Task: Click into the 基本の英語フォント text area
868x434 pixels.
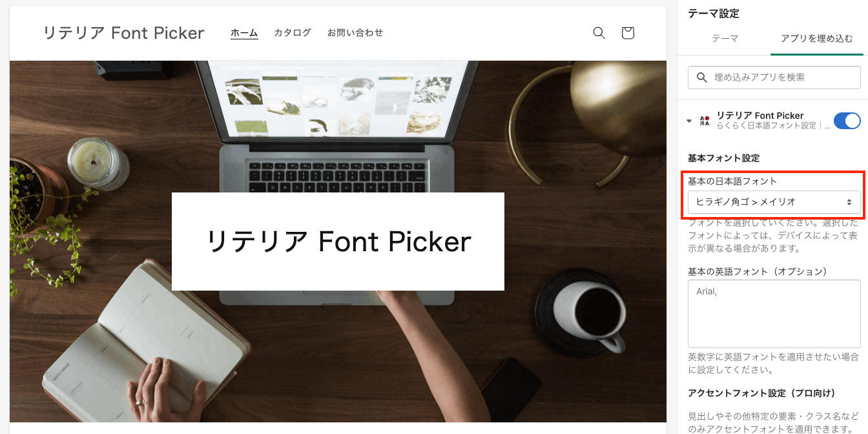Action: pyautogui.click(x=774, y=314)
